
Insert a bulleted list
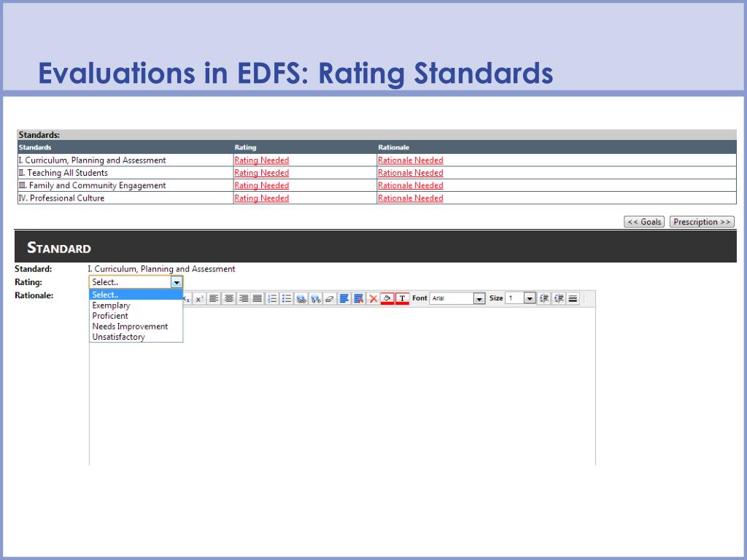(x=286, y=298)
